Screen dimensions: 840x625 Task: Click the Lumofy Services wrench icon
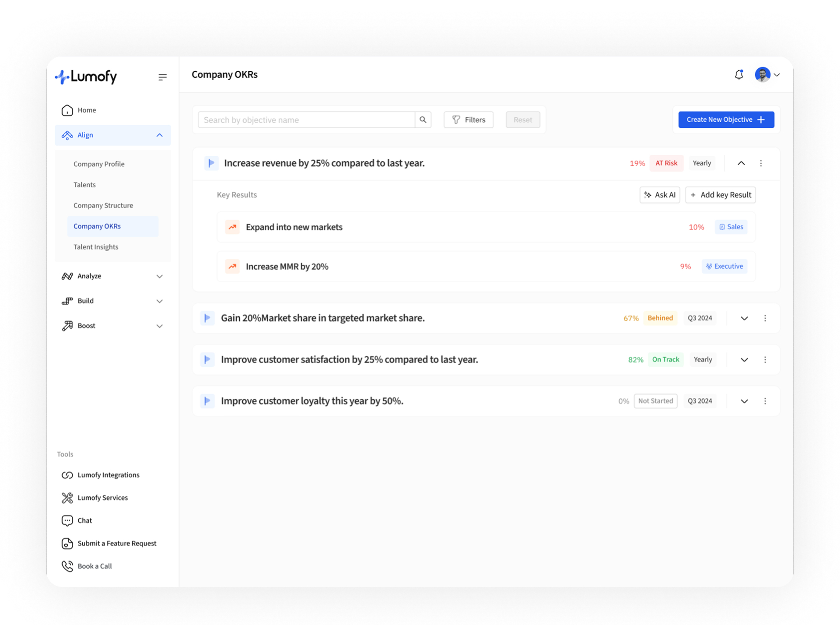pos(67,498)
